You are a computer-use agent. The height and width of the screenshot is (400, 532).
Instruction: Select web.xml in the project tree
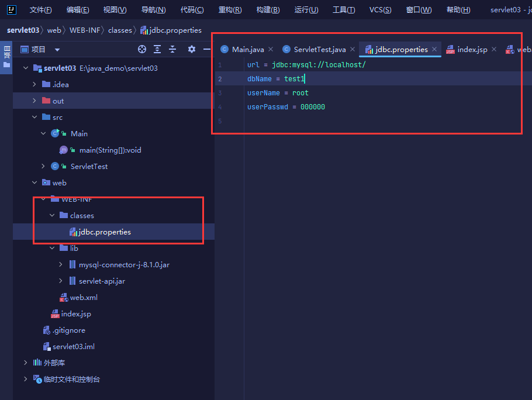(84, 297)
